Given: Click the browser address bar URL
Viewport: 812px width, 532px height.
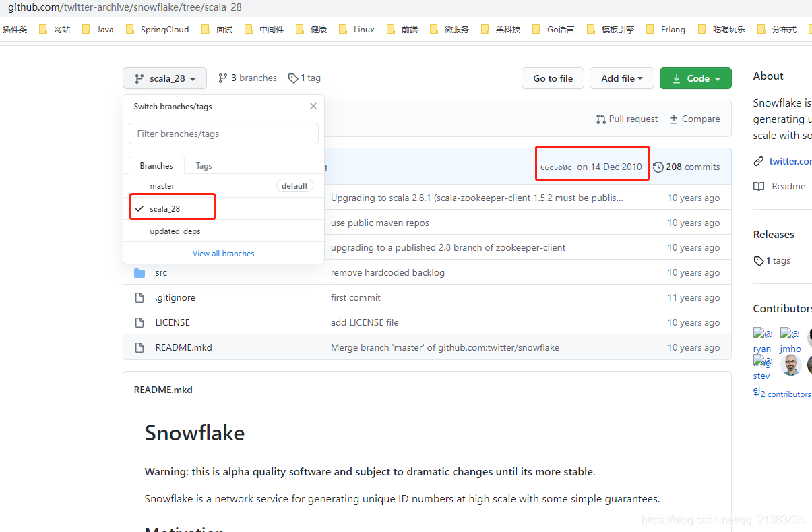Looking at the screenshot, I should tap(125, 7).
